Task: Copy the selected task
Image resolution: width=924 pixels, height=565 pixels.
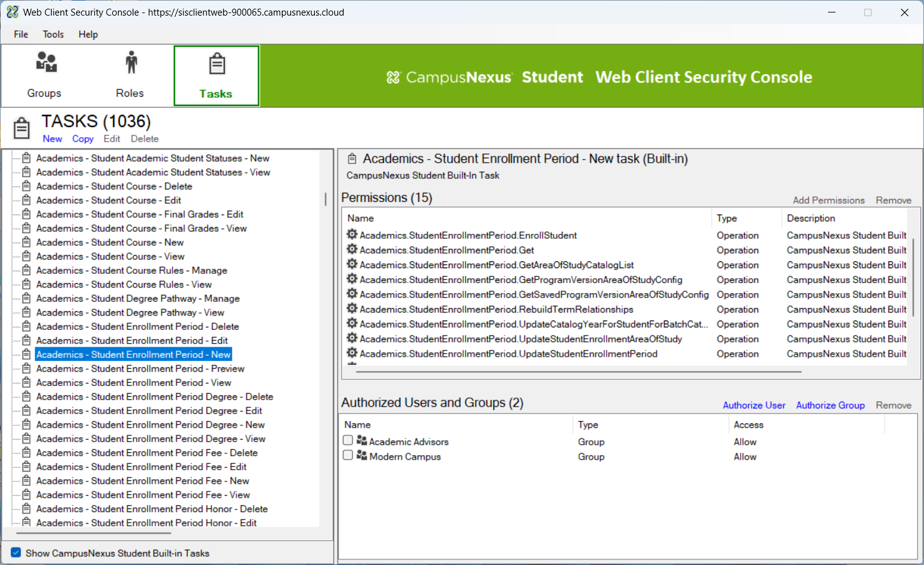Action: point(83,138)
